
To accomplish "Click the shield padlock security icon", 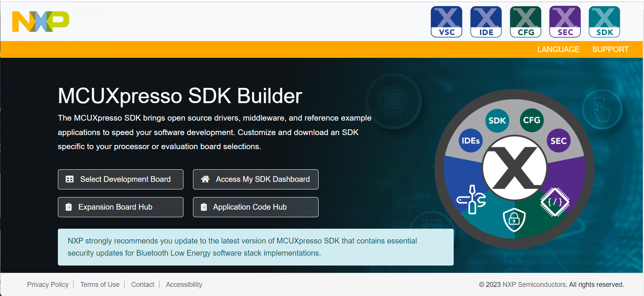I will [x=514, y=220].
